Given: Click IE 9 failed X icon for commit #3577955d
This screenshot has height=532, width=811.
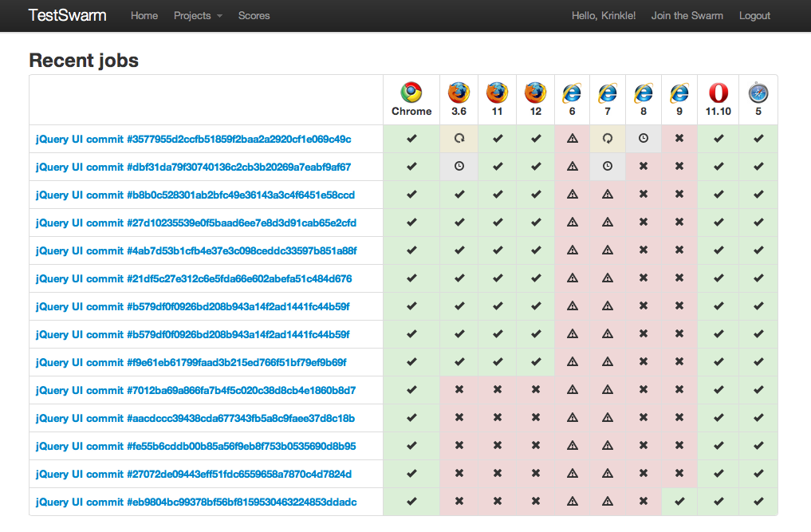Looking at the screenshot, I should tap(679, 138).
